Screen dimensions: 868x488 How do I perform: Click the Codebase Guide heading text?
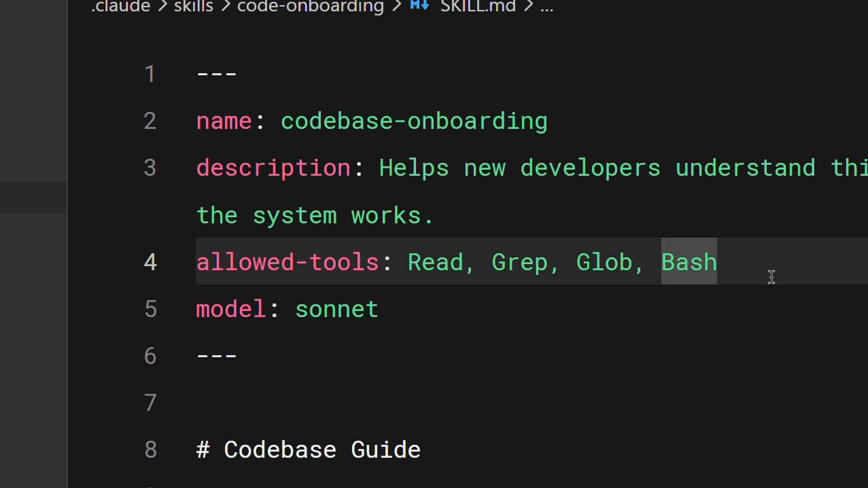click(x=322, y=450)
